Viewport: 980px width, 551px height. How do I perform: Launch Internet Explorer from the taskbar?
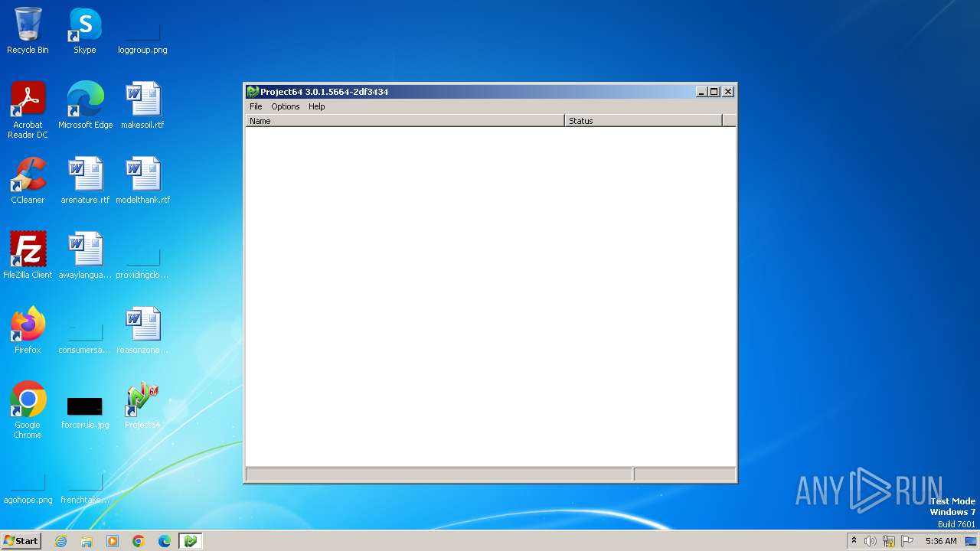60,541
